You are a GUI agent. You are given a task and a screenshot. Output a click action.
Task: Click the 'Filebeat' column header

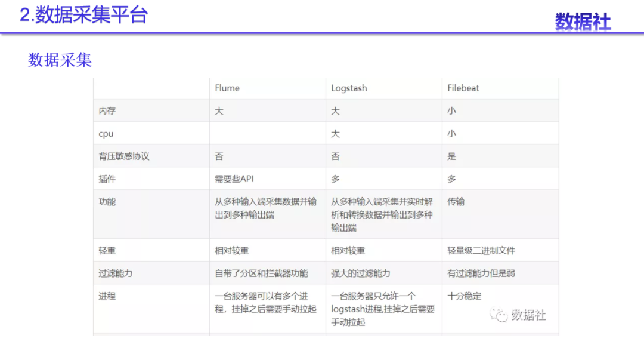[463, 88]
